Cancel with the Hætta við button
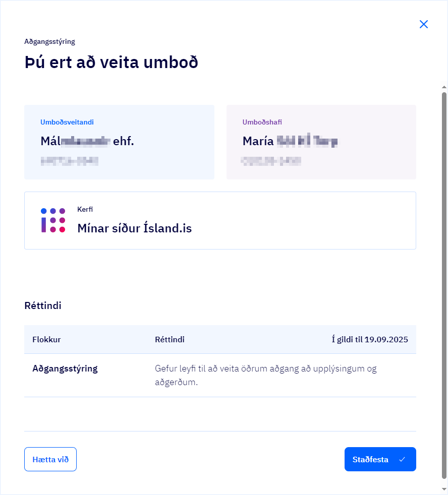 point(50,459)
